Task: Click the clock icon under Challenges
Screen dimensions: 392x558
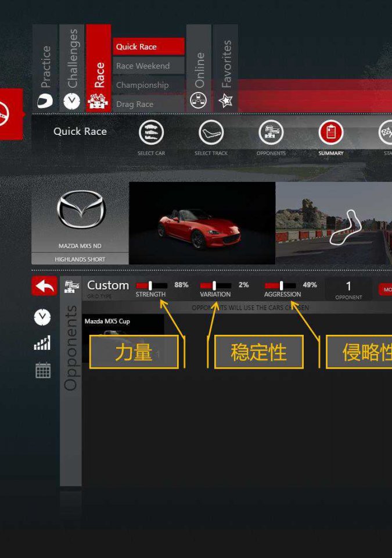Action: pos(72,101)
